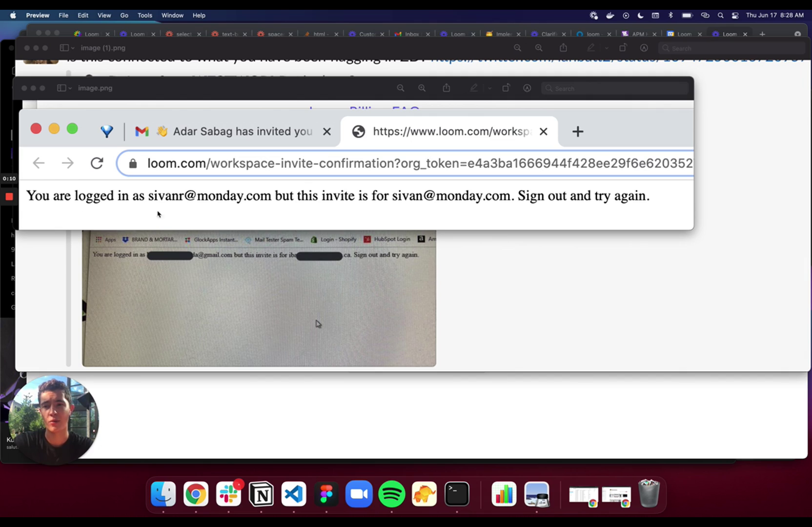Screen dimensions: 812x527
Task: Open the Window menu
Action: coord(172,15)
